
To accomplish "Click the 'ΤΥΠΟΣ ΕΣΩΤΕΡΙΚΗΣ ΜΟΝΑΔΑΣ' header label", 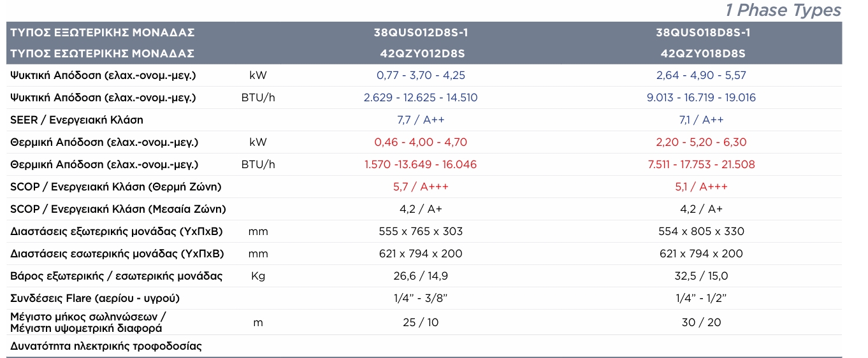I will (x=103, y=54).
